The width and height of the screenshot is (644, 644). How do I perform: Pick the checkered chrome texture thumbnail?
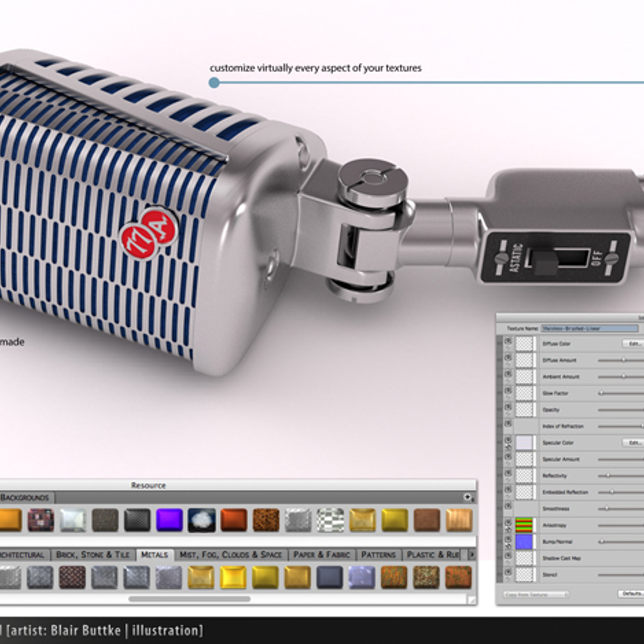(330, 520)
